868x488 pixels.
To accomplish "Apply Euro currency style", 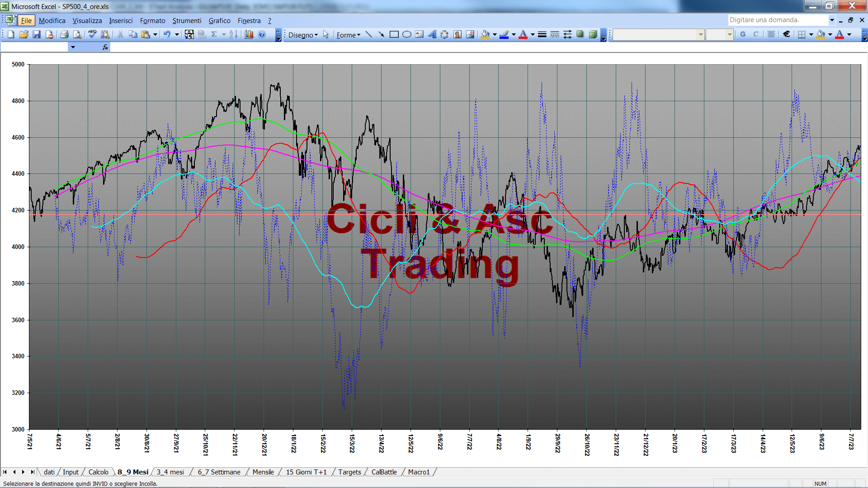I will (x=787, y=34).
